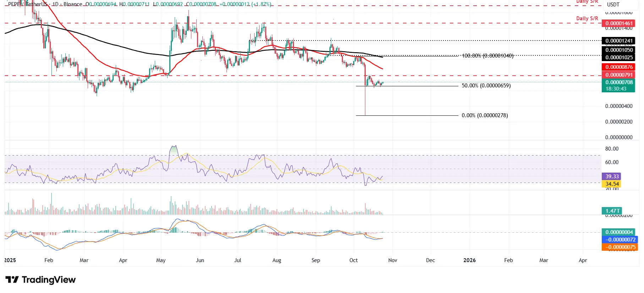Viewport: 644px width, 293px height.
Task: Click the Nov marker on time axis
Action: coord(393,260)
